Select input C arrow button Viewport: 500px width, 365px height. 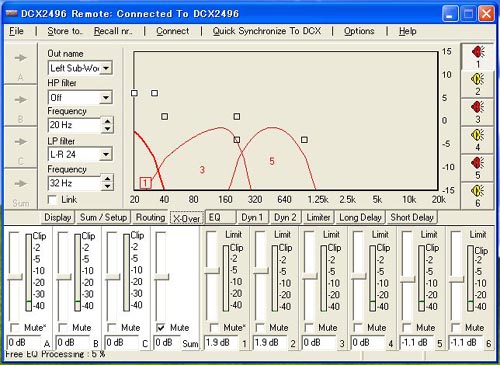(21, 147)
